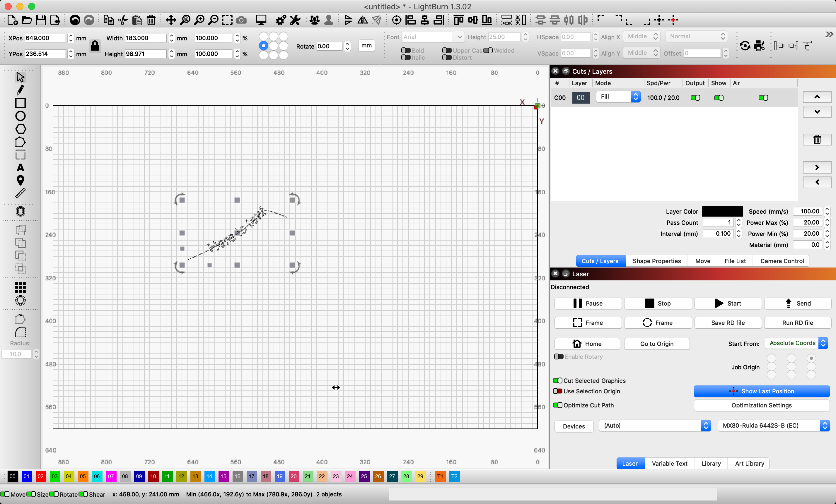Switch to Art Library tab

[x=750, y=463]
